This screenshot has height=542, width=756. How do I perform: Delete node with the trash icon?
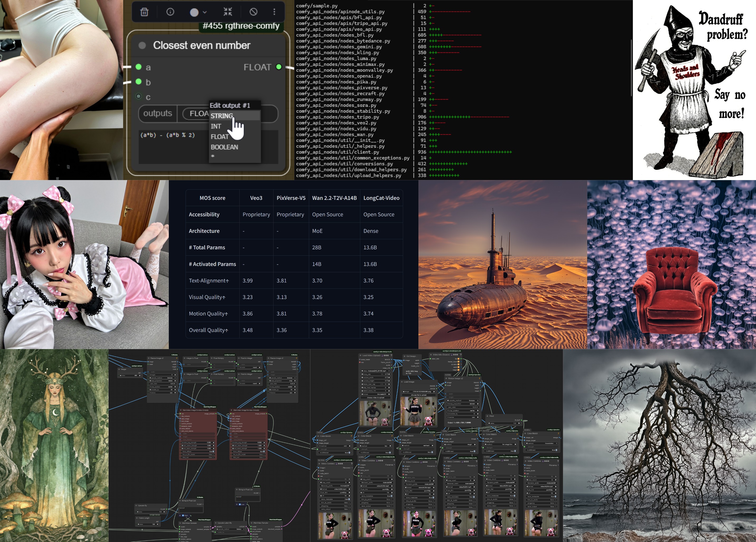click(144, 12)
